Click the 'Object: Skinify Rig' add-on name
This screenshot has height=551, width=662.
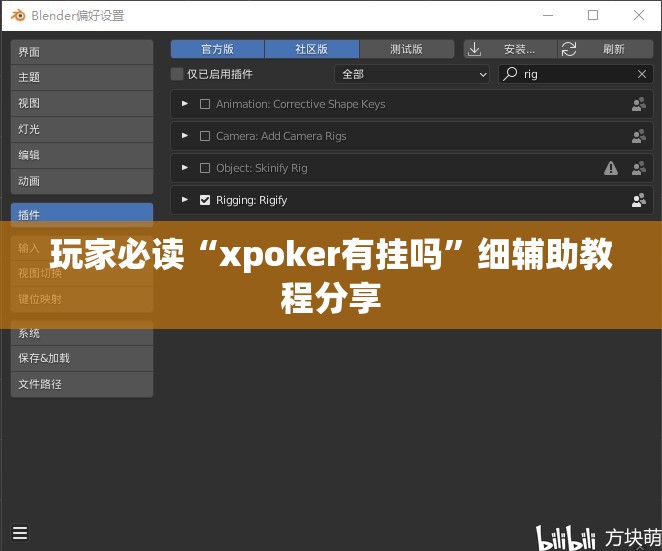coord(262,168)
